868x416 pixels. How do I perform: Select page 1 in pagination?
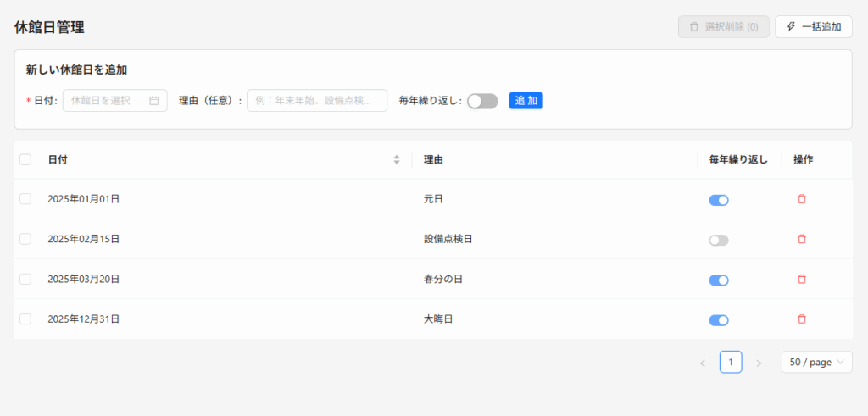pos(731,363)
